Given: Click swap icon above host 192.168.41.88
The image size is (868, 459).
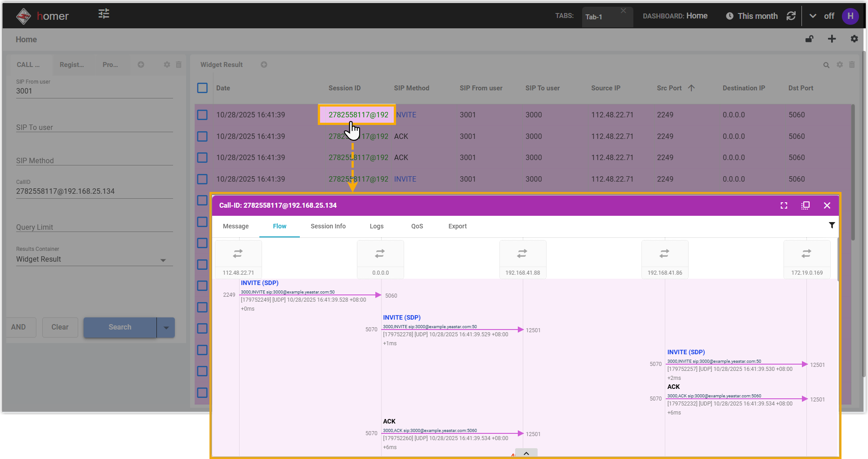Looking at the screenshot, I should click(522, 254).
